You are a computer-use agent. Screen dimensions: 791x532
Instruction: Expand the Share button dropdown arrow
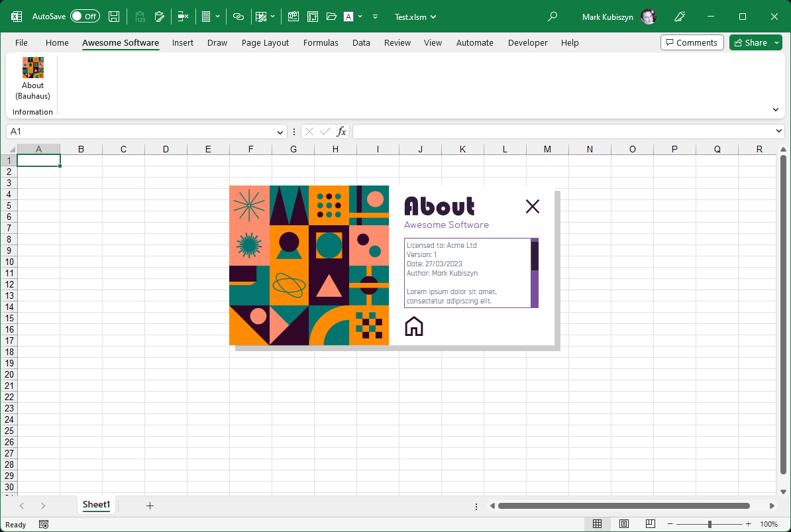coord(776,43)
